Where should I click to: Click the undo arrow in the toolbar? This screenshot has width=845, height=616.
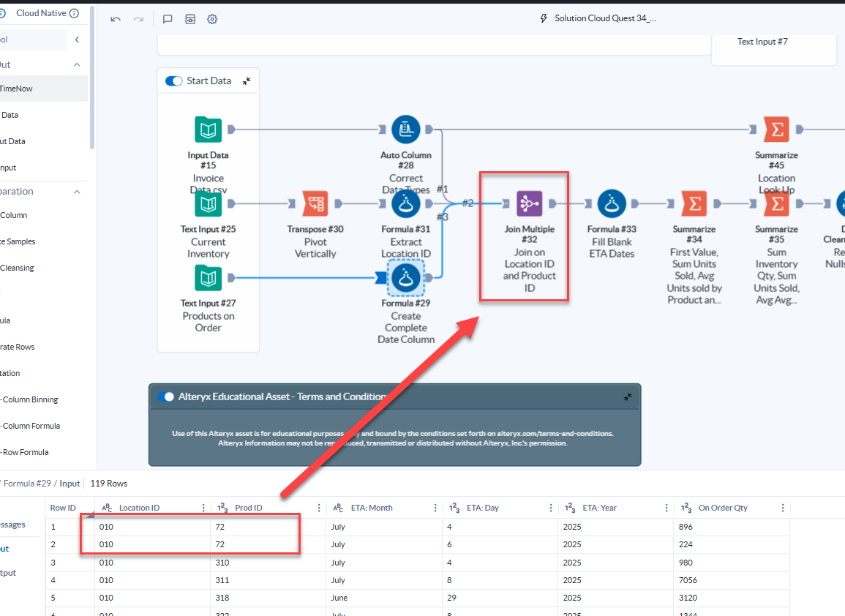coord(116,19)
